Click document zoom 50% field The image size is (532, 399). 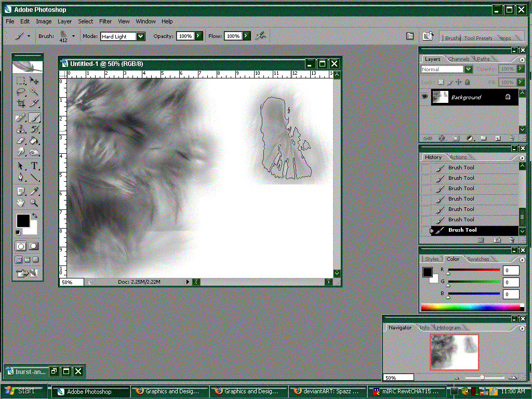point(72,282)
